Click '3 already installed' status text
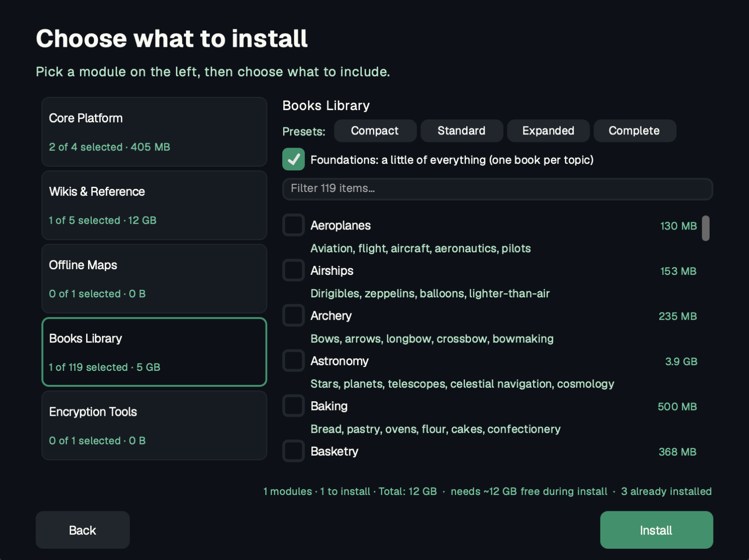This screenshot has height=560, width=749. pos(666,492)
